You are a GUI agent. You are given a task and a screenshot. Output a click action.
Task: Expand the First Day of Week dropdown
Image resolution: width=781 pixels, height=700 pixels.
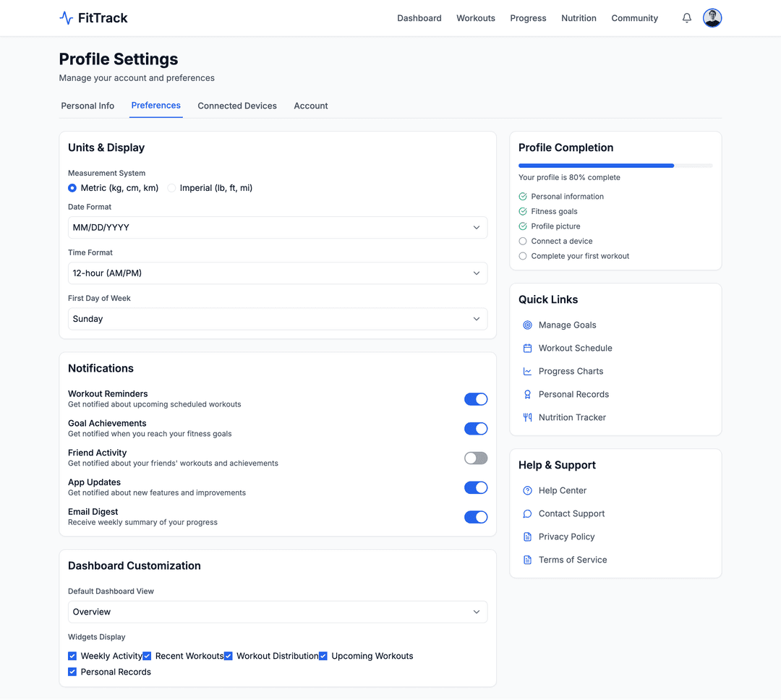(x=277, y=319)
